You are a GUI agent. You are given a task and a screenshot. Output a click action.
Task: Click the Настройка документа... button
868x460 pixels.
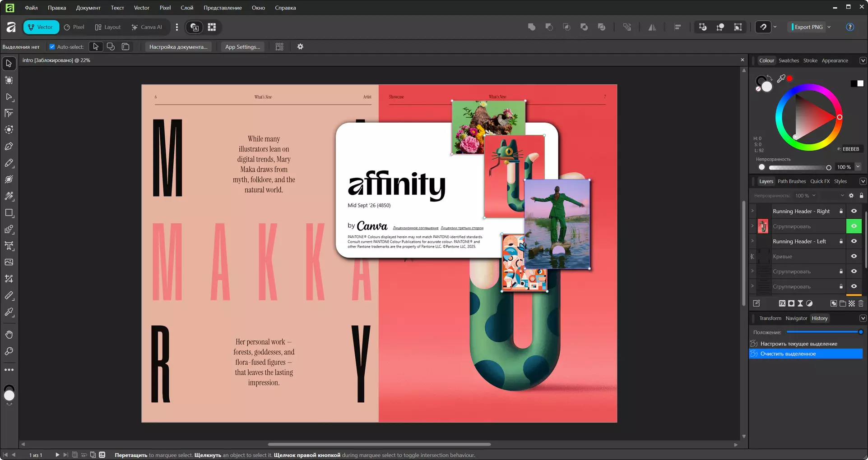click(x=178, y=47)
